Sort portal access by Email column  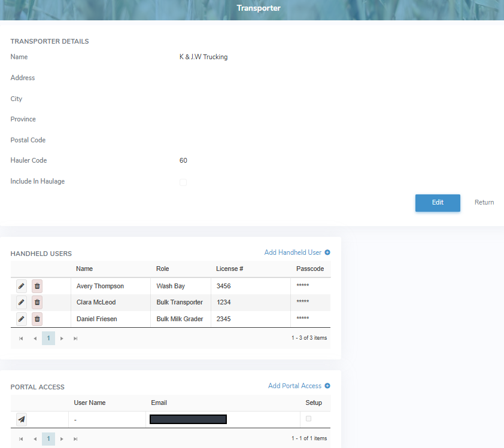pos(159,403)
